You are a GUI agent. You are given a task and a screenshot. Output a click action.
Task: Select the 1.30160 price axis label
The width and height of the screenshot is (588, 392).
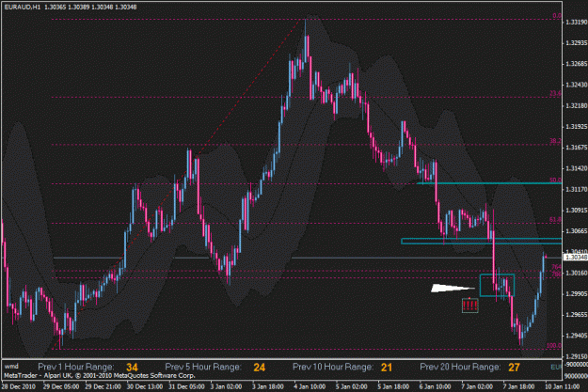tap(577, 274)
